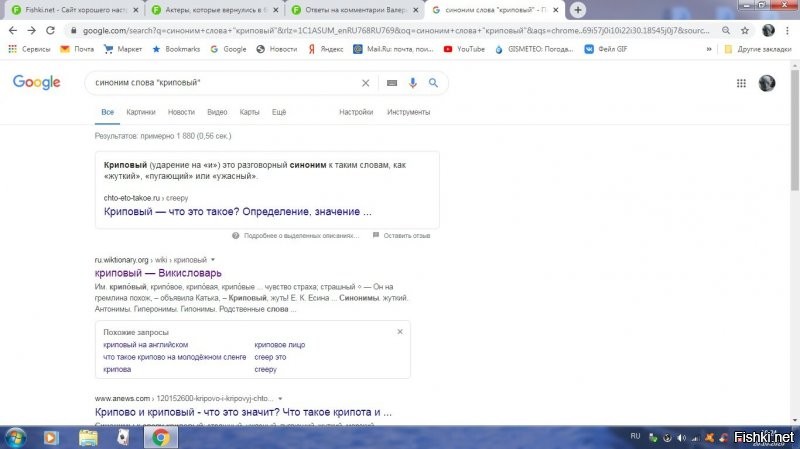Open the Google apps grid icon
This screenshot has height=449, width=800.
pos(741,83)
